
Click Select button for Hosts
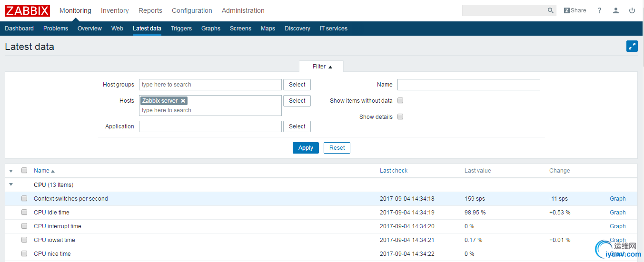tap(297, 101)
